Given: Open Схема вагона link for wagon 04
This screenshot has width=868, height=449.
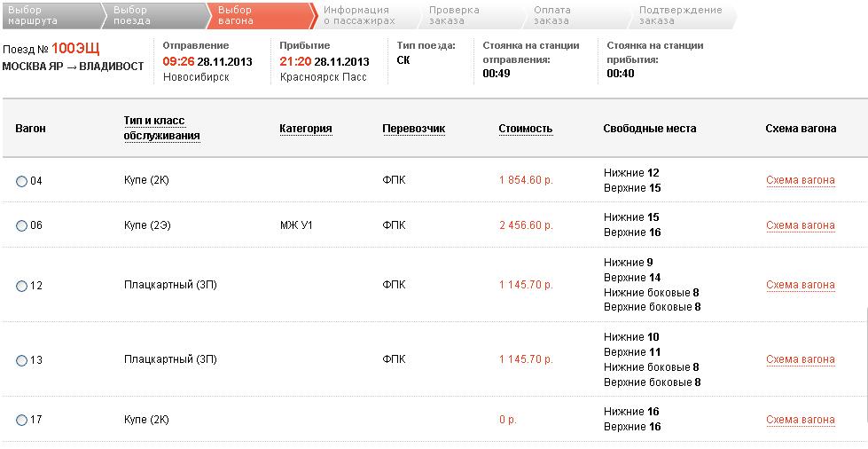Looking at the screenshot, I should (x=800, y=181).
